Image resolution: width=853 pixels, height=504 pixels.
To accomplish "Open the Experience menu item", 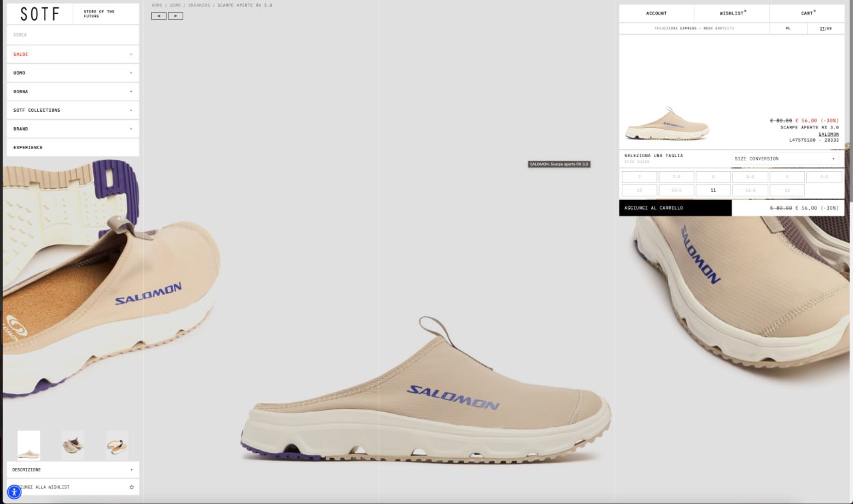I will tap(73, 147).
